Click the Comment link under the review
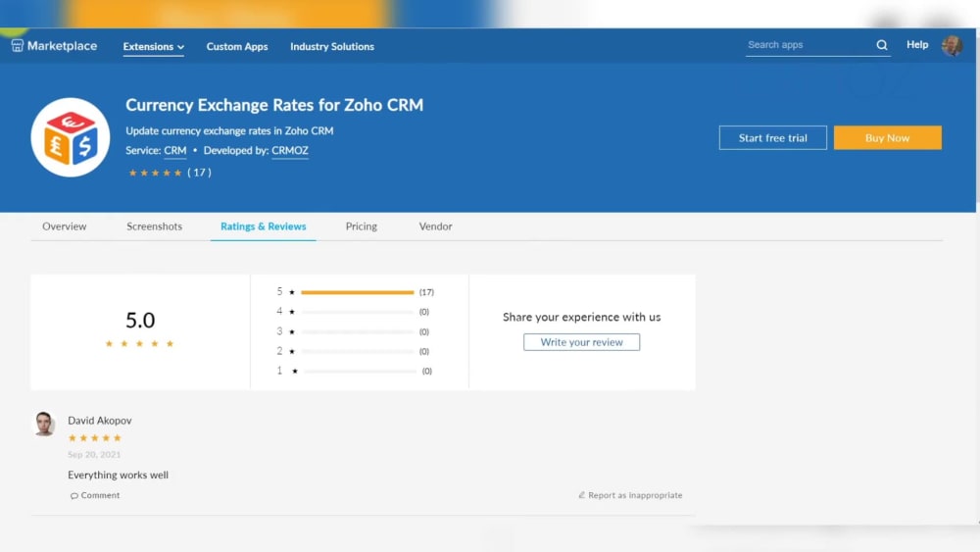 pos(95,495)
